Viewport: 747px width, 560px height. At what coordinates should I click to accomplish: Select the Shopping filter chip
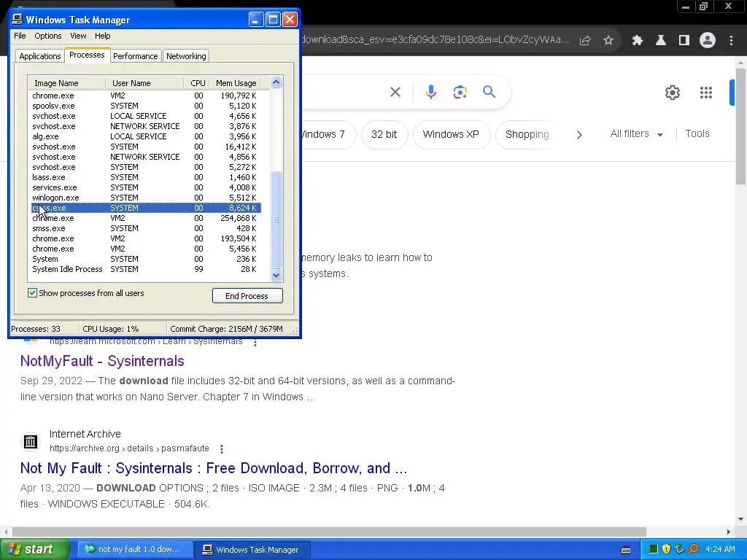click(527, 135)
